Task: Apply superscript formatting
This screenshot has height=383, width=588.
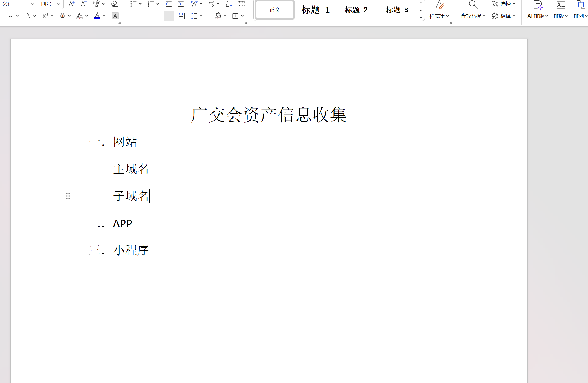Action: [x=45, y=16]
